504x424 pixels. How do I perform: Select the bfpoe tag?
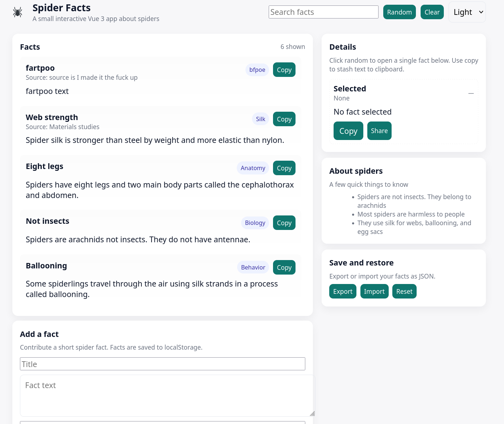tap(257, 70)
